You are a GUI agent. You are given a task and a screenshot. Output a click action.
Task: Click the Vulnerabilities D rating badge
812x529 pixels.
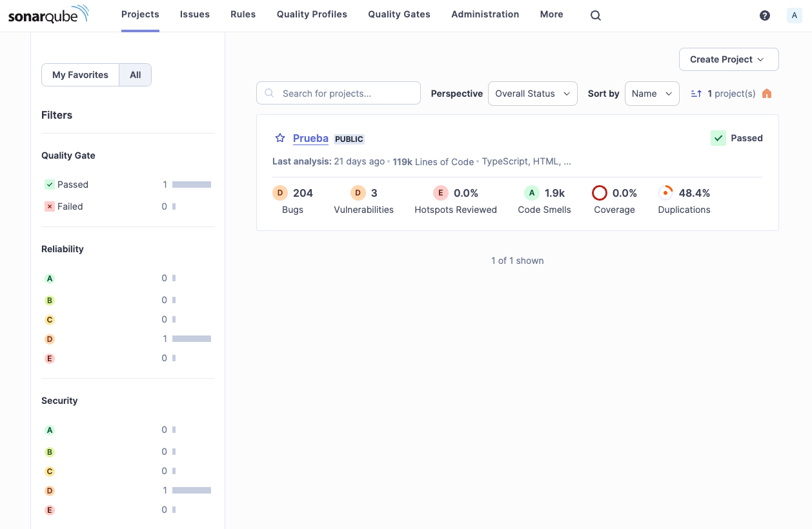pyautogui.click(x=358, y=193)
